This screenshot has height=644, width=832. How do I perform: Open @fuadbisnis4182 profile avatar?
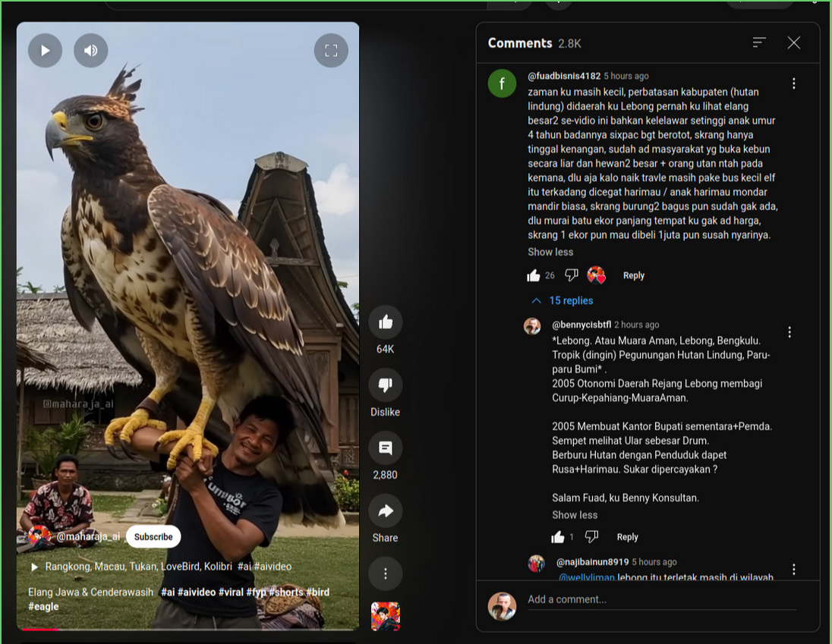502,83
